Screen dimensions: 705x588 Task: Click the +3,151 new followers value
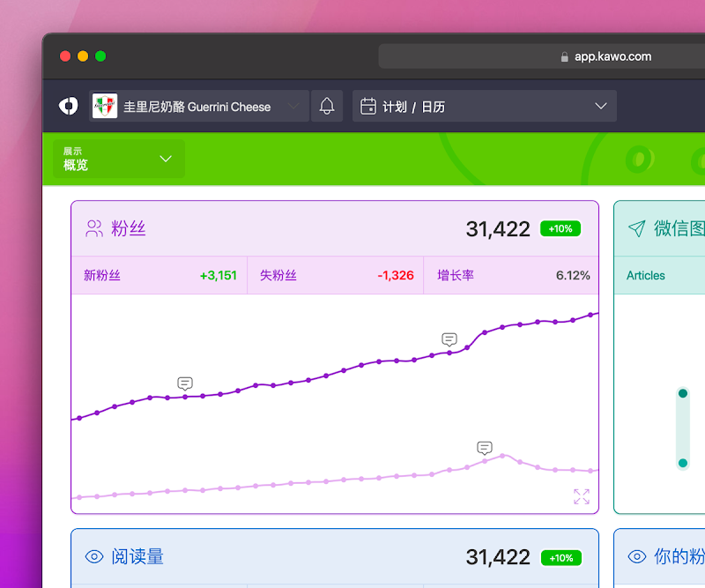(x=218, y=275)
